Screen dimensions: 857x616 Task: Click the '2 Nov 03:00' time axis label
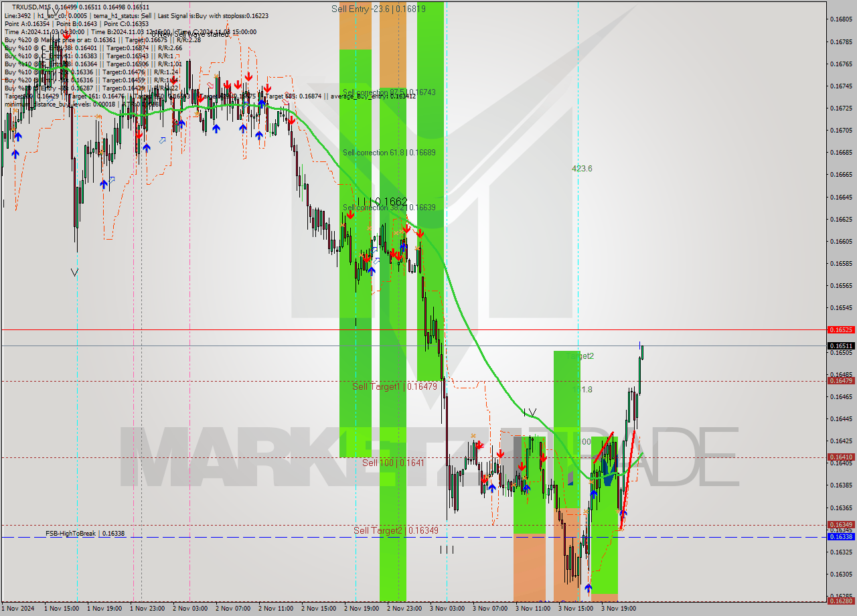click(x=190, y=609)
